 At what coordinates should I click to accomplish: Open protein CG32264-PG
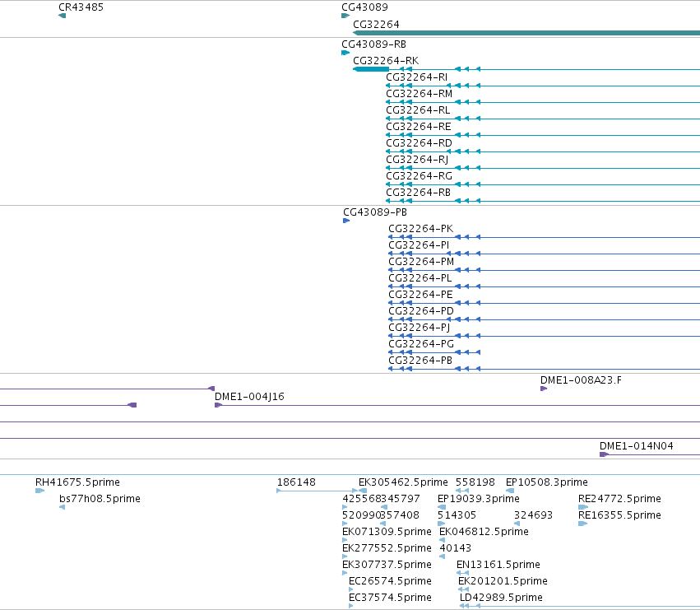click(x=421, y=344)
